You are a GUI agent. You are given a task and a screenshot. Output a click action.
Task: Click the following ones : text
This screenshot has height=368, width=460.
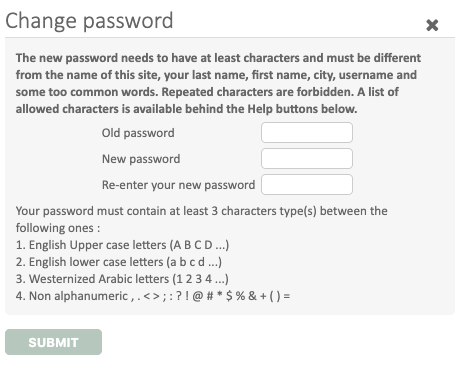tap(58, 228)
